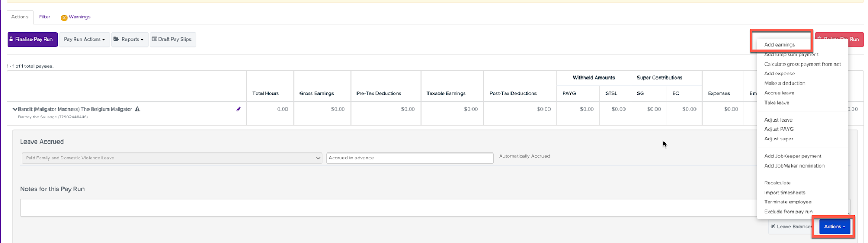Open the Pay Run Actions dropdown
Viewport: 868px width, 243px height.
coord(84,39)
